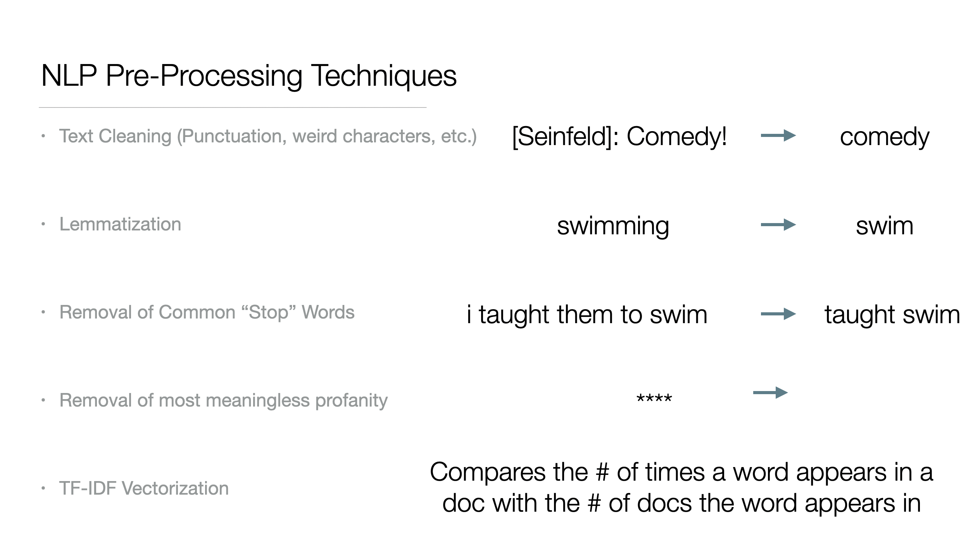980x547 pixels.
Task: Select the 'NLP Pre-Processing Techniques' title
Action: coord(249,76)
